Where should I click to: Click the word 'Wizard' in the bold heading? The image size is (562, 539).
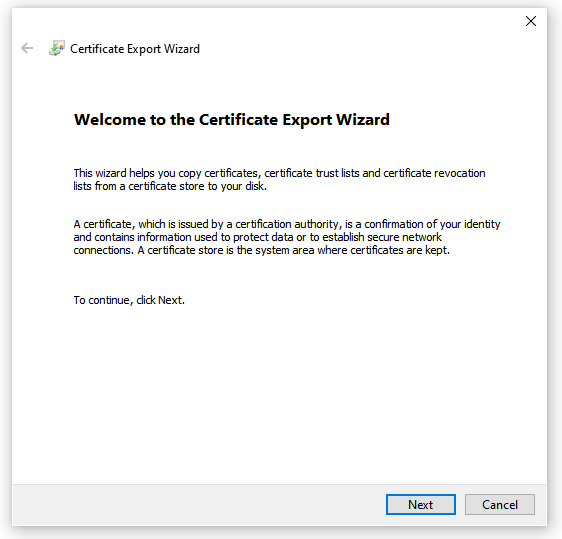[x=363, y=120]
